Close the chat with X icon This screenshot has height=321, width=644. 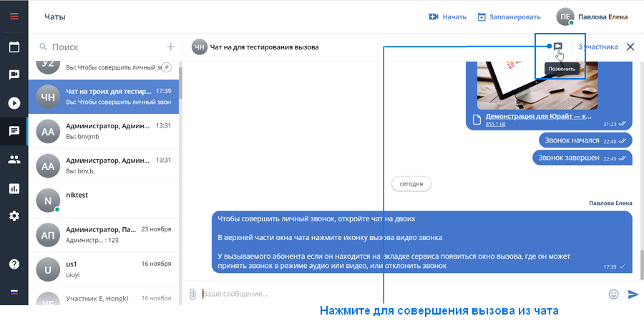[x=630, y=47]
